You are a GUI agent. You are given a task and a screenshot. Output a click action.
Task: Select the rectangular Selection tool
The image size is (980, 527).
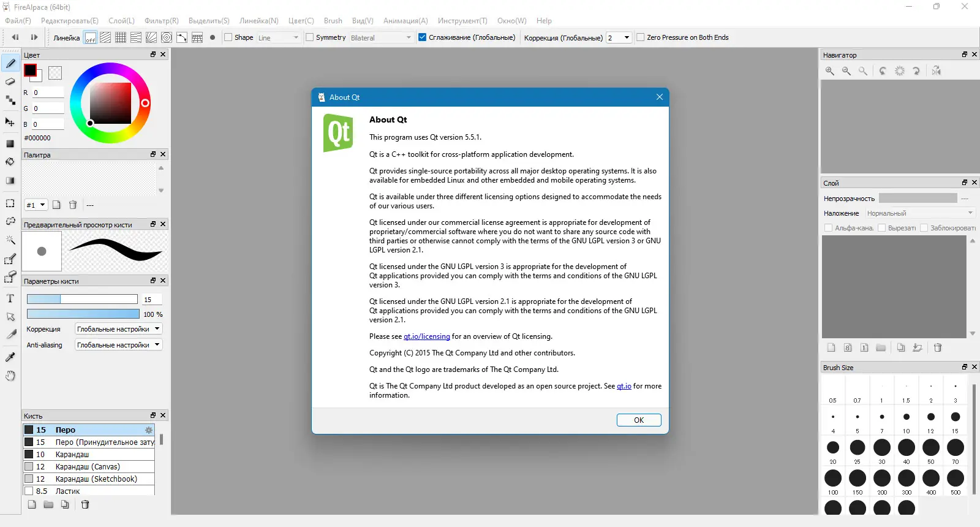[x=10, y=203]
